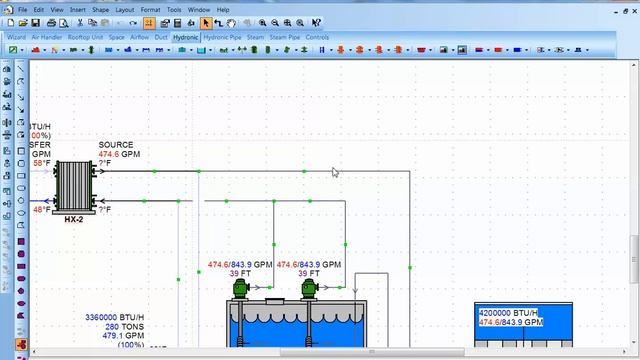Viewport: 640px width, 360px height.
Task: Select the hand pan tool
Action: [x=231, y=23]
